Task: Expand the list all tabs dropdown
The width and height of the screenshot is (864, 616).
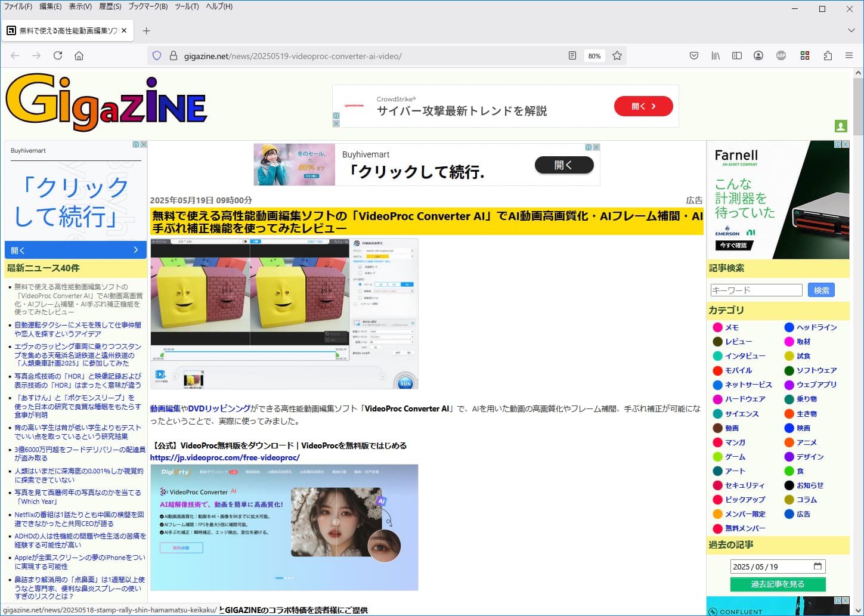Action: 851,30
